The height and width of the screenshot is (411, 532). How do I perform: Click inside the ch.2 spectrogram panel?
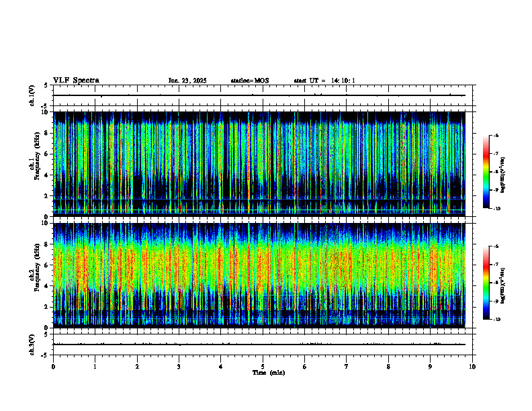tap(259, 275)
